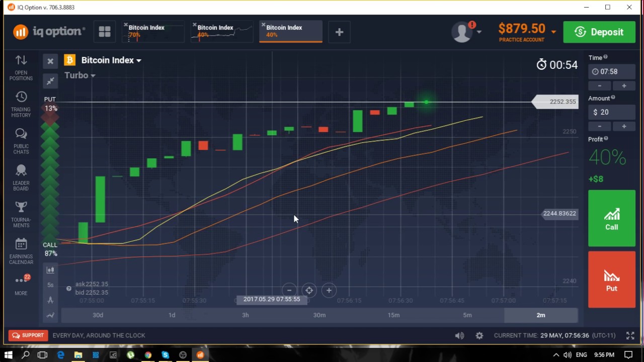Open the account balance dropdown arrow
644x362 pixels.
pyautogui.click(x=553, y=32)
